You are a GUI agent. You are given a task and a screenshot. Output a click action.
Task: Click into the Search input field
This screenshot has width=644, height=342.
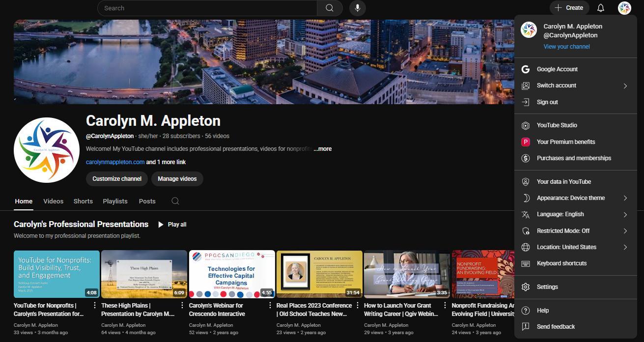click(207, 8)
